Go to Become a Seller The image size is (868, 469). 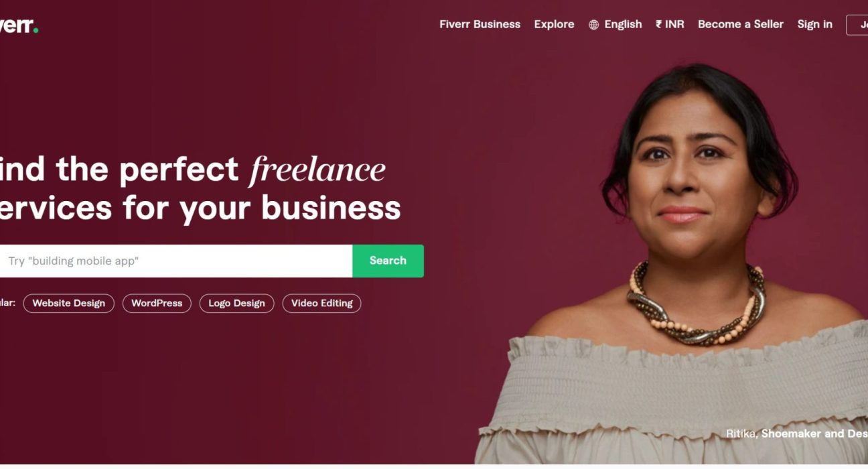coord(740,24)
